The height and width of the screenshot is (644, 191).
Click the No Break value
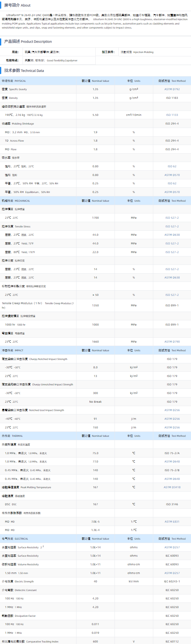coord(95,402)
